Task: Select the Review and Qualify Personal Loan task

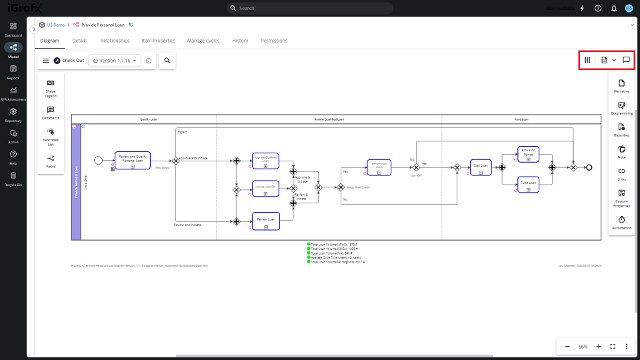Action: tap(133, 160)
